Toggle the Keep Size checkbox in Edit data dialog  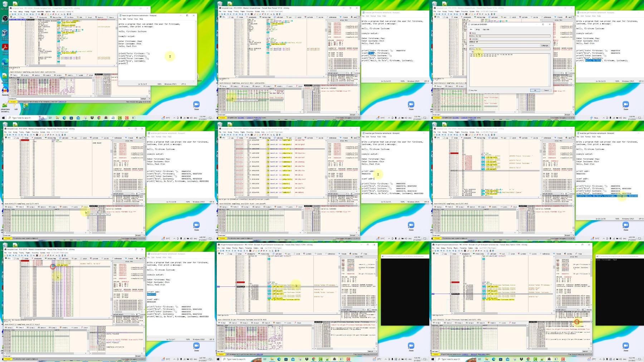469,91
